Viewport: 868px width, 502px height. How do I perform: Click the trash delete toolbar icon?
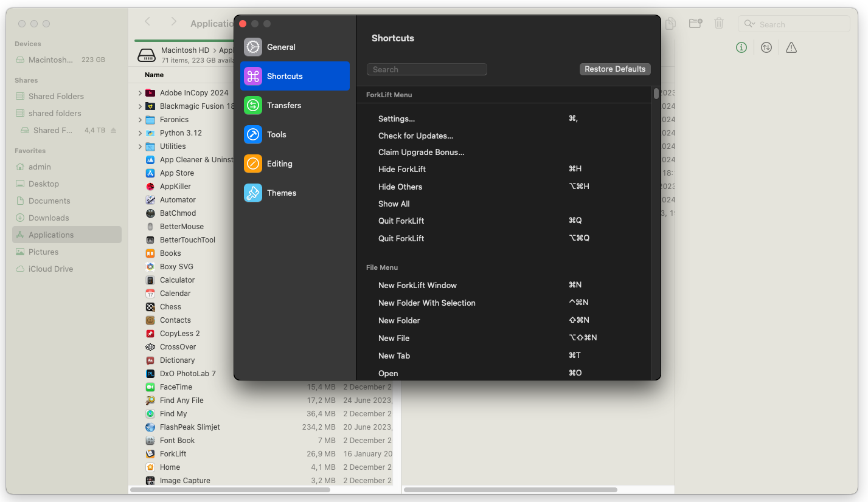coord(719,24)
